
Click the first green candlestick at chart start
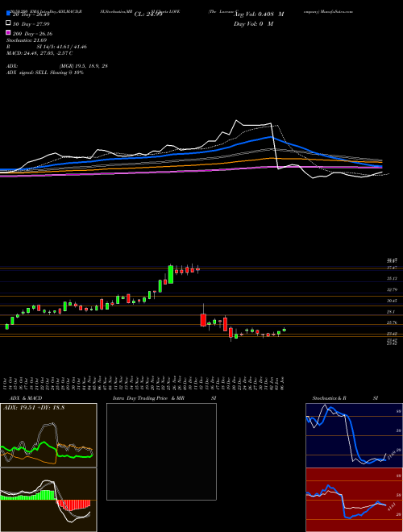coord(7,326)
